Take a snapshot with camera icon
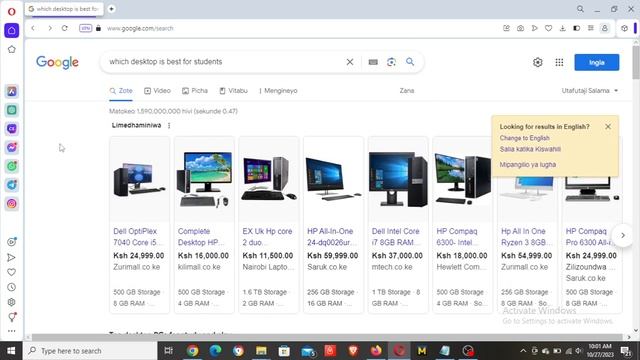The image size is (640, 360). (520, 28)
